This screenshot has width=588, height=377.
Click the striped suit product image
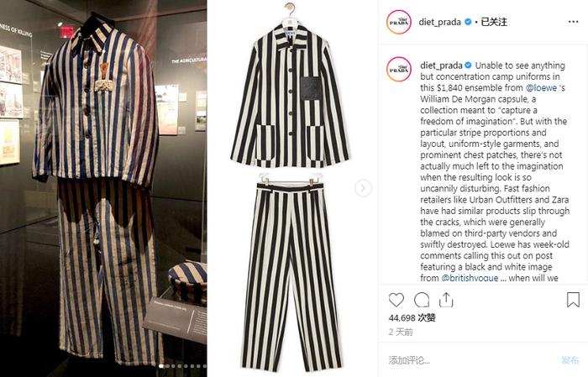coord(291,187)
